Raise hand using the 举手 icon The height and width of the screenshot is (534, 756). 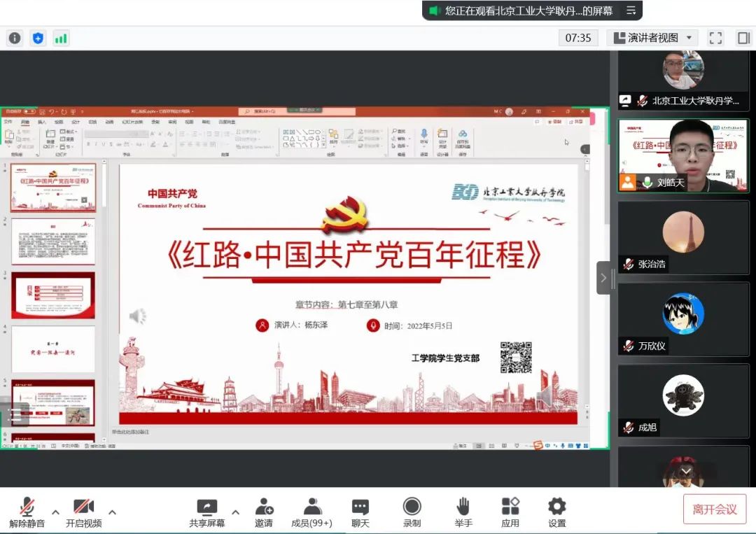tap(463, 512)
